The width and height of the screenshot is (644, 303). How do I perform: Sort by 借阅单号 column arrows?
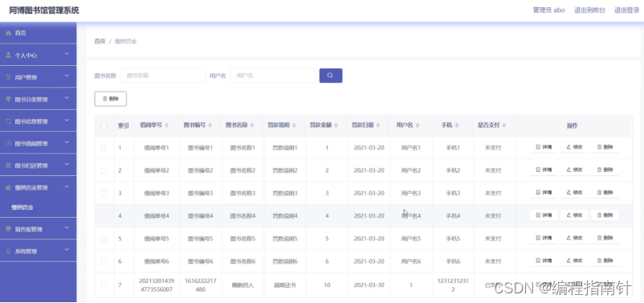point(167,125)
